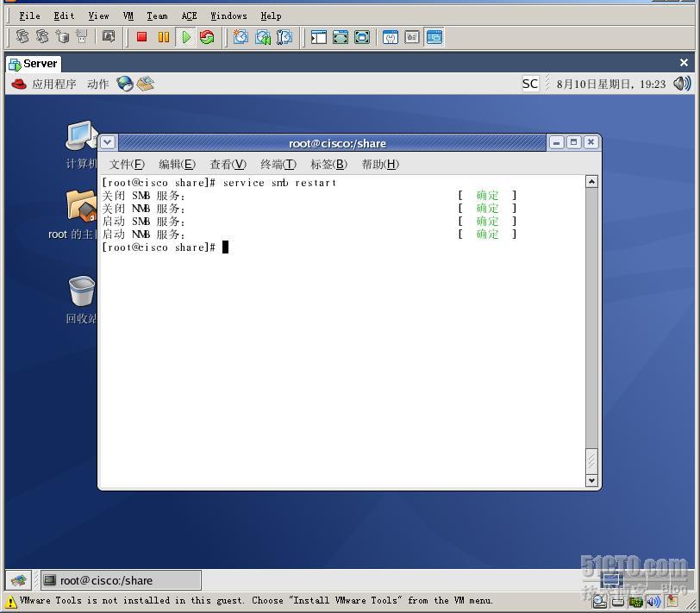Screen dimensions: 700x613
Task: Open snapshot manager with wrench clock icon
Action: pos(284,37)
